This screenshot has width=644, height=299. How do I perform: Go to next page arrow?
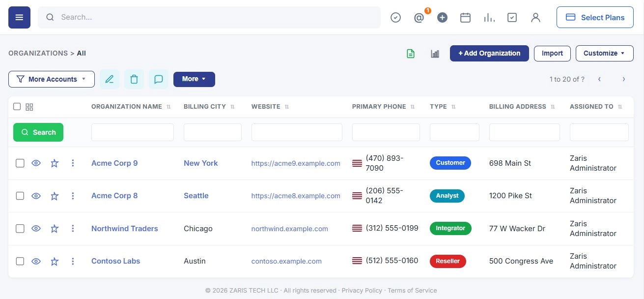tap(624, 79)
